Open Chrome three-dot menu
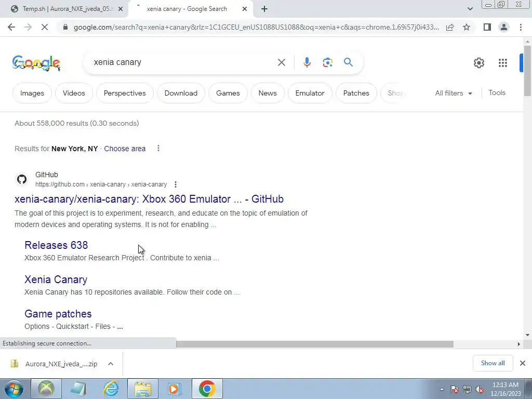This screenshot has height=399, width=532. [521, 27]
